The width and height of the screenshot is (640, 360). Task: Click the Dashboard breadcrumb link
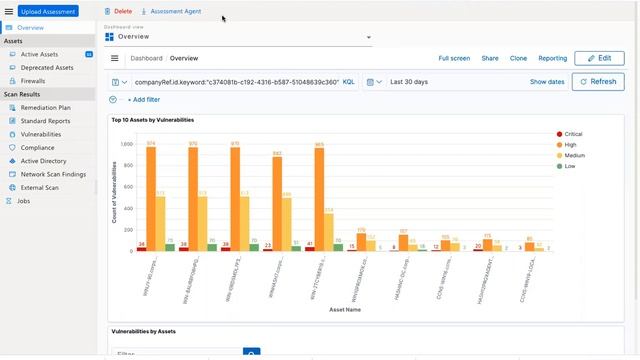[x=146, y=58]
